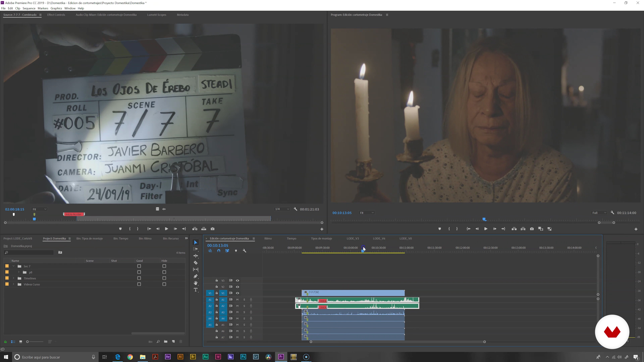644x362 pixels.
Task: Switch to Lumetri Scopes tab
Action: [x=156, y=15]
